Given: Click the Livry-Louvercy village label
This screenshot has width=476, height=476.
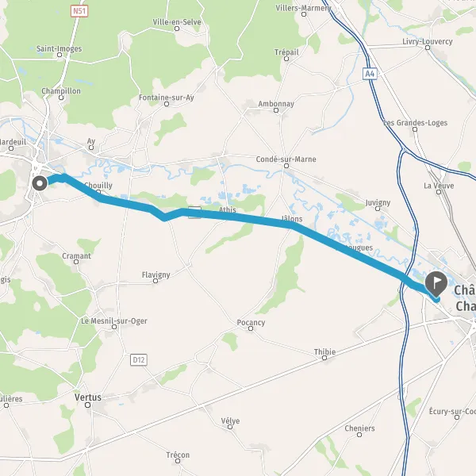Looking at the screenshot, I should tap(428, 41).
